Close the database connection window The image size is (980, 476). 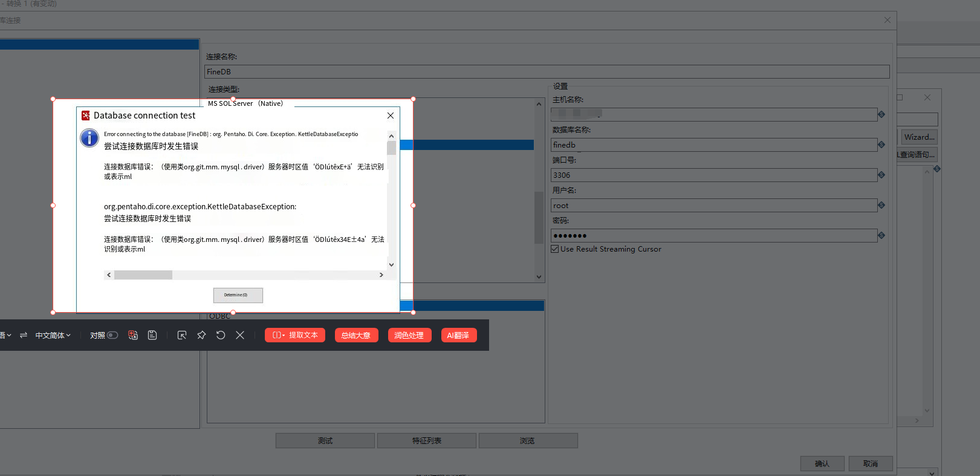[x=888, y=20]
